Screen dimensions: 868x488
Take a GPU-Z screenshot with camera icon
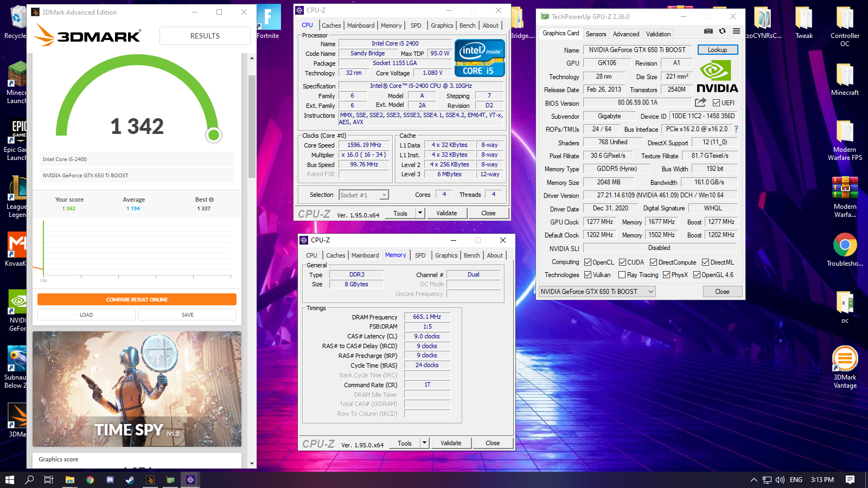(x=708, y=31)
